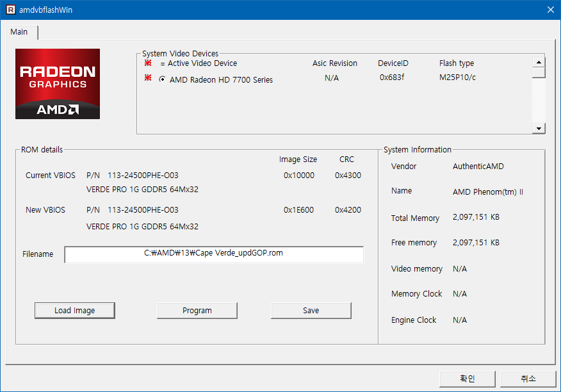The height and width of the screenshot is (392, 561).
Task: Click the Flash type value M25P10/c
Action: coord(457,78)
